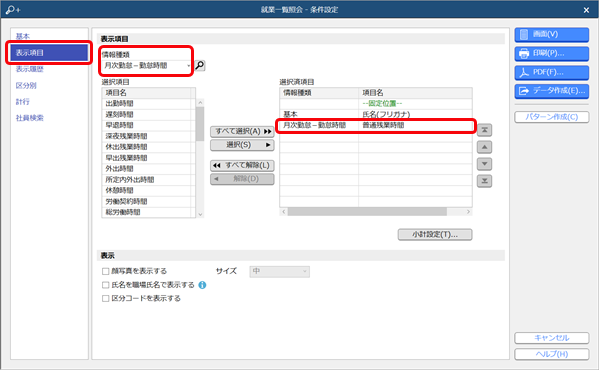
Task: Select 外出時間 list item
Action: tap(148, 169)
